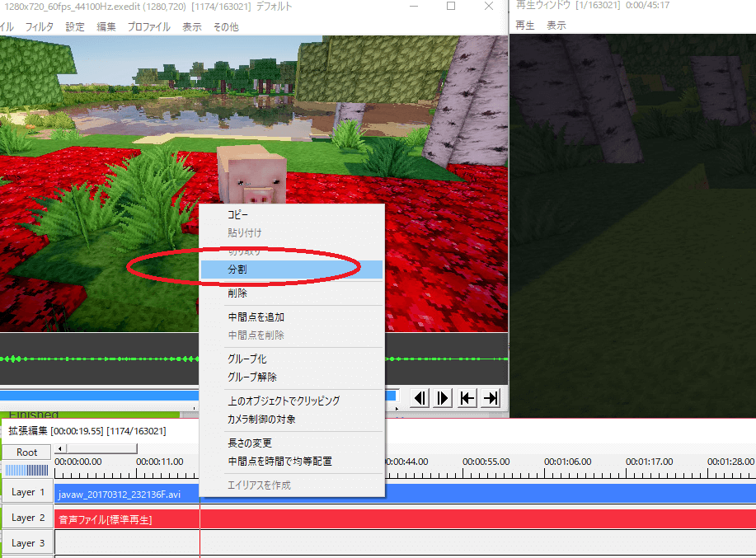The image size is (756, 558).
Task: Step forward one frame with next-frame button
Action: coord(443,398)
